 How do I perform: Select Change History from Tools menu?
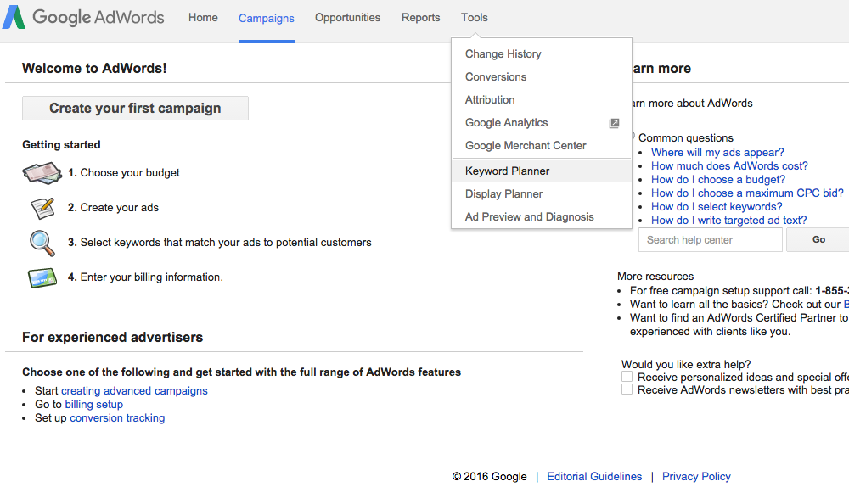click(x=542, y=54)
